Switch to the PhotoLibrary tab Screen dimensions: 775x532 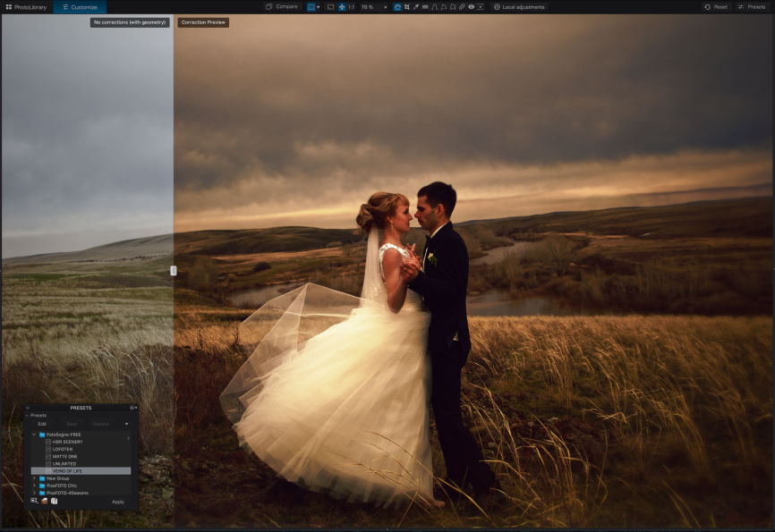click(x=26, y=7)
